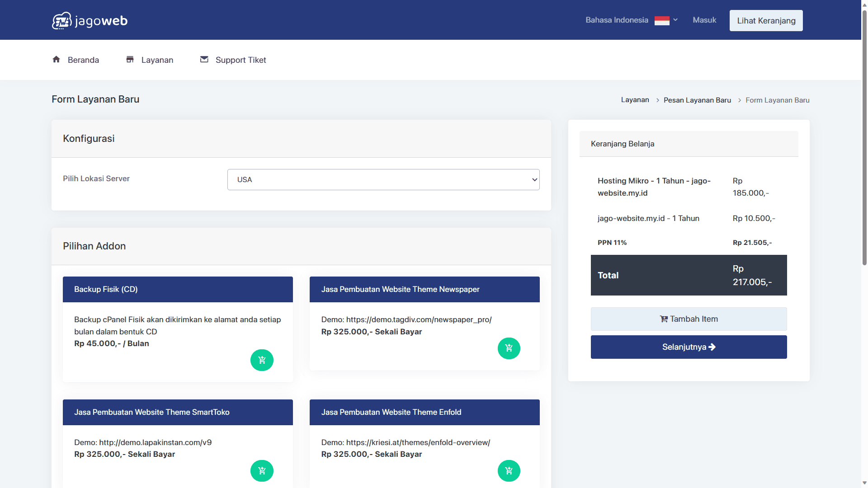Click the enfold-overview demo URL text
Screen dimensions: 868x488
(418, 442)
